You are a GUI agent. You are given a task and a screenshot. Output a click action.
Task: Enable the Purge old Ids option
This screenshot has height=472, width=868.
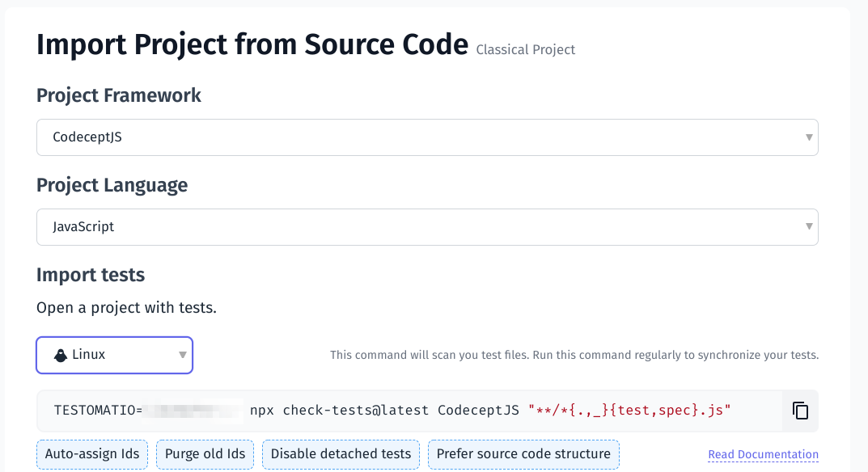click(x=205, y=454)
